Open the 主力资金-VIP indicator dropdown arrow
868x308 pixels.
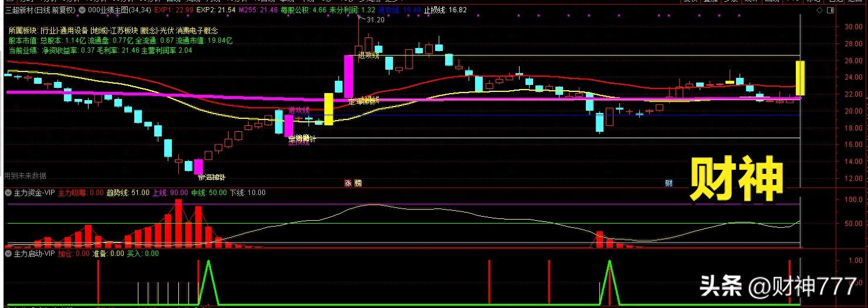(x=8, y=193)
